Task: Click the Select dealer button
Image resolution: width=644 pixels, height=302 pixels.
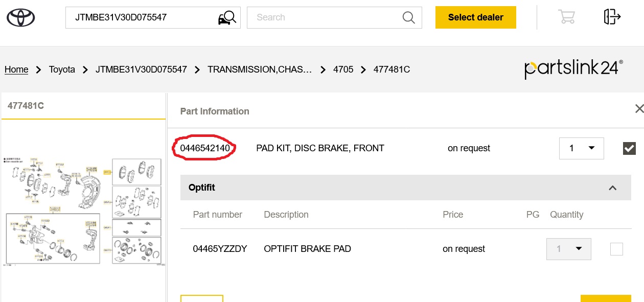Action: click(475, 17)
